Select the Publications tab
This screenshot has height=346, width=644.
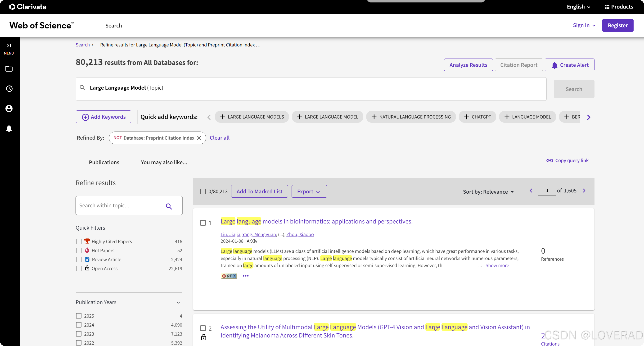click(x=104, y=162)
